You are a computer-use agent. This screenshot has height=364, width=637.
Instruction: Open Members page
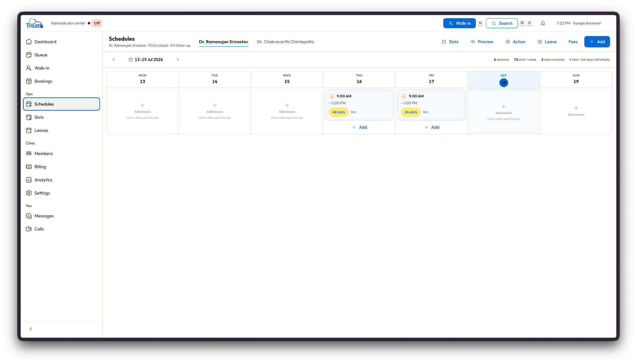pyautogui.click(x=61, y=153)
